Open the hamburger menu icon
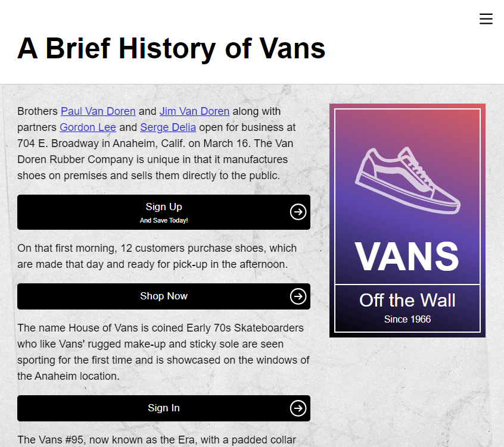Screen dimensions: 504x447 (486, 19)
